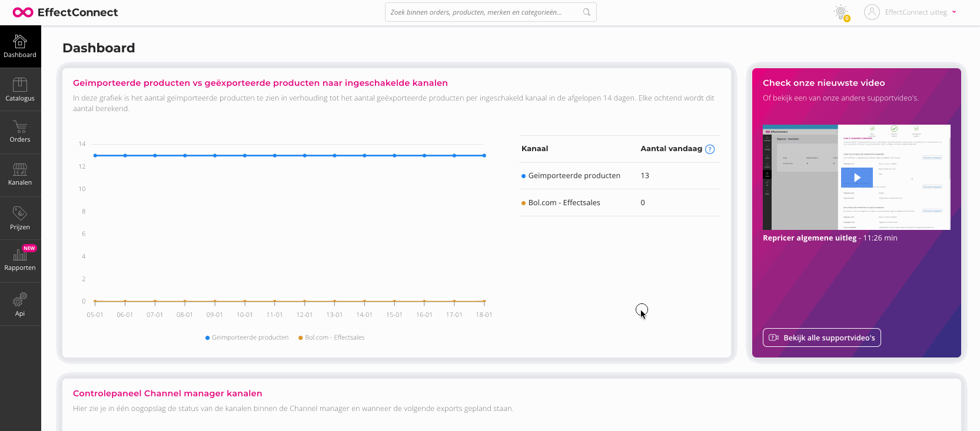The height and width of the screenshot is (431, 980).
Task: Click the EffectConnect logo
Action: (65, 12)
